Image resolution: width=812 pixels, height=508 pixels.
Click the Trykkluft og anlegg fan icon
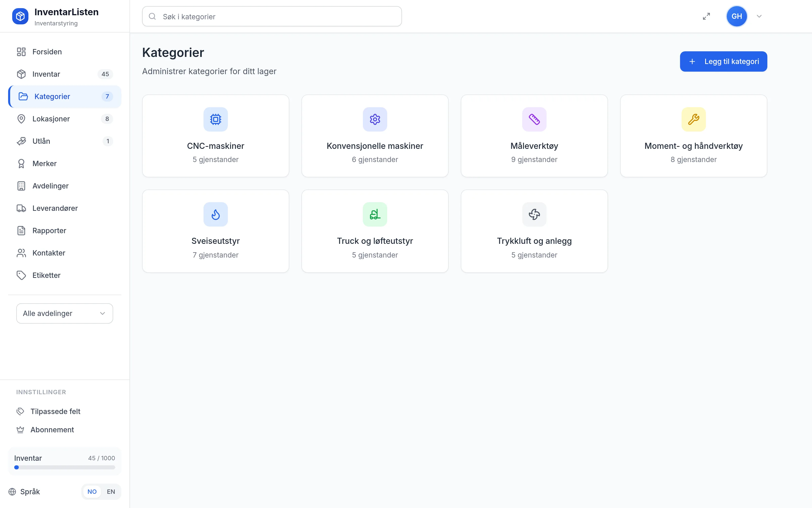tap(534, 214)
